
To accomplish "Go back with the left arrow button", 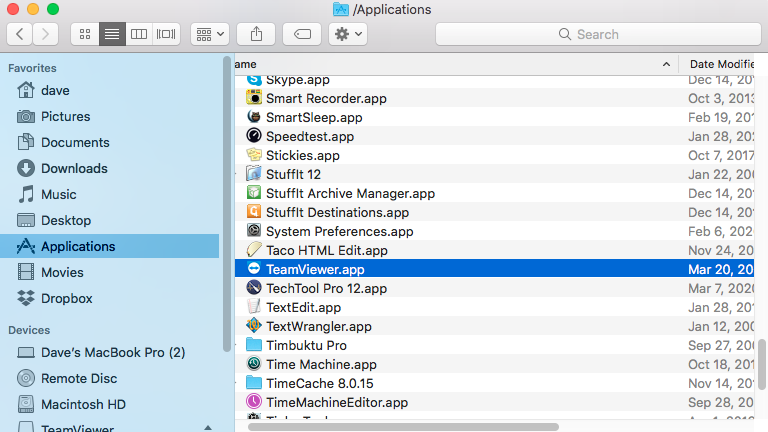I will tap(20, 34).
